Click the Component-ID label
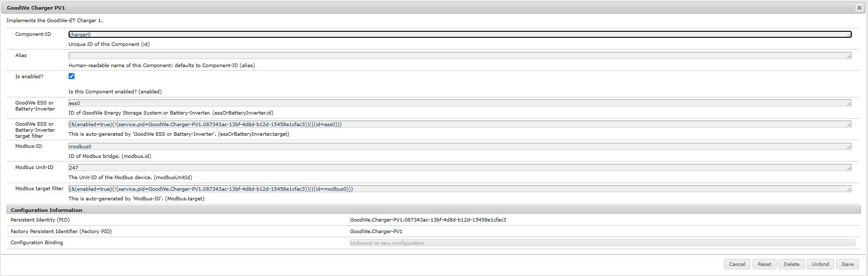868x276 pixels. pyautogui.click(x=33, y=34)
